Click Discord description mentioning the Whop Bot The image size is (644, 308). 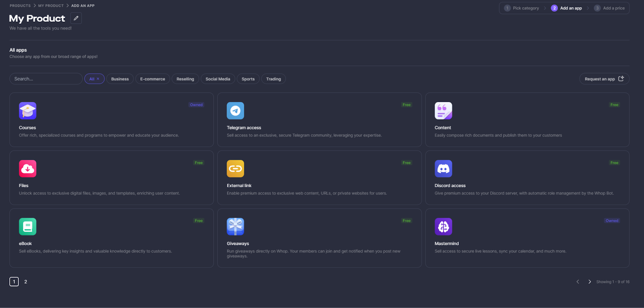click(524, 193)
